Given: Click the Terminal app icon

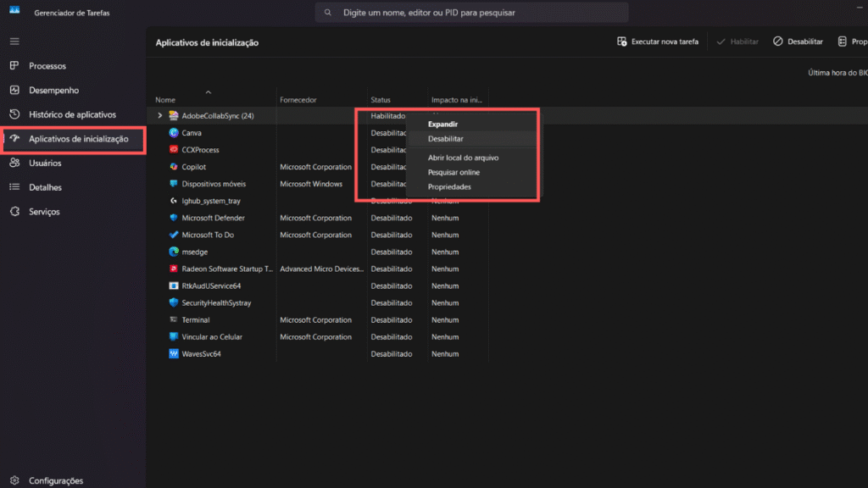Looking at the screenshot, I should pyautogui.click(x=174, y=319).
